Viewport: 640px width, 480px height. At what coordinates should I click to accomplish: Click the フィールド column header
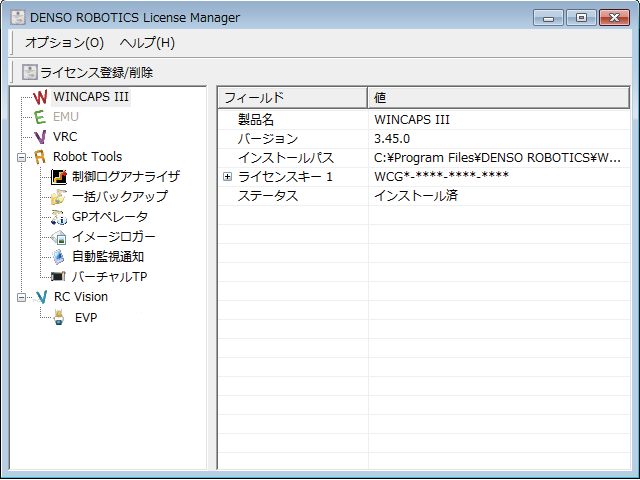pos(293,98)
